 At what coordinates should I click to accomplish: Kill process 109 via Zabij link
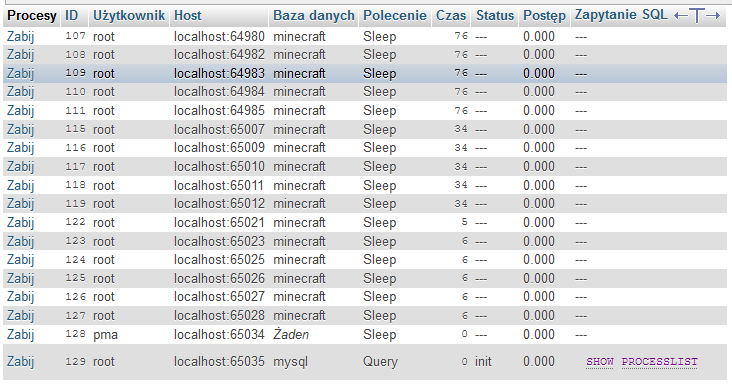(x=21, y=73)
